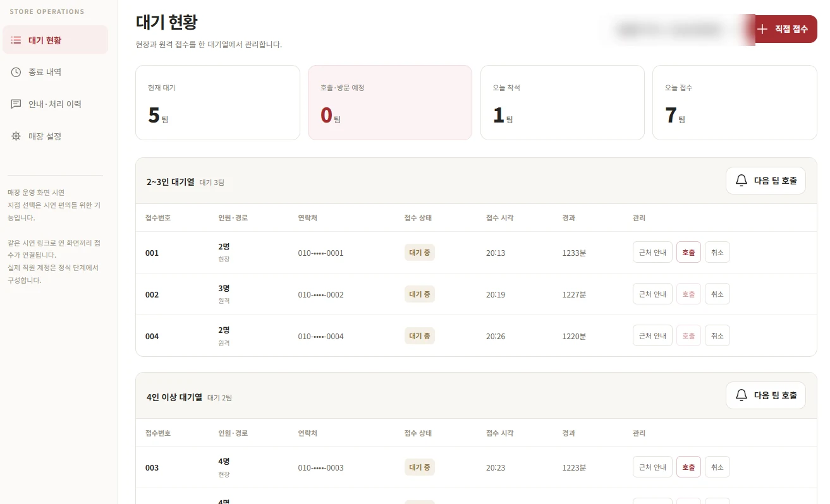Click the clock icon beside 종료 내역
The image size is (830, 504).
[16, 72]
